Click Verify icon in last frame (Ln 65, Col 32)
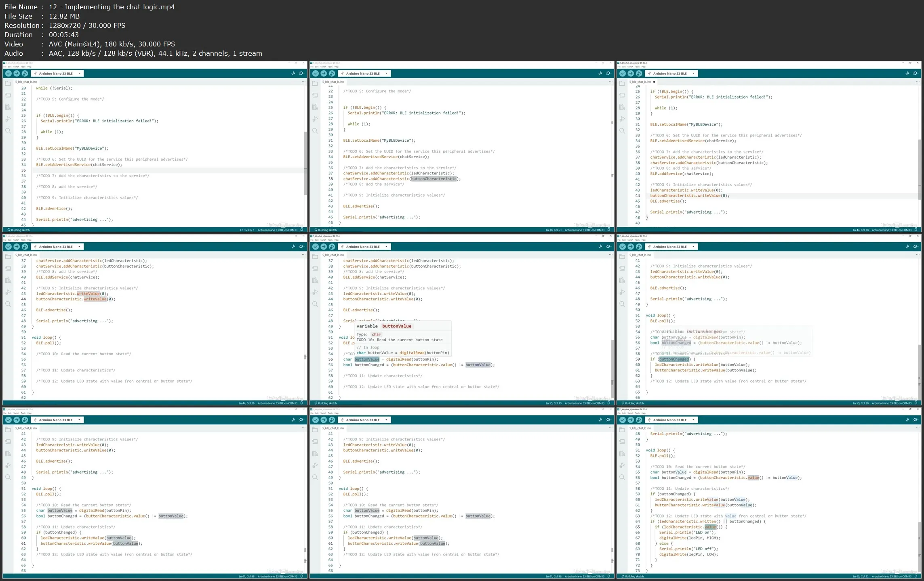 (x=623, y=420)
